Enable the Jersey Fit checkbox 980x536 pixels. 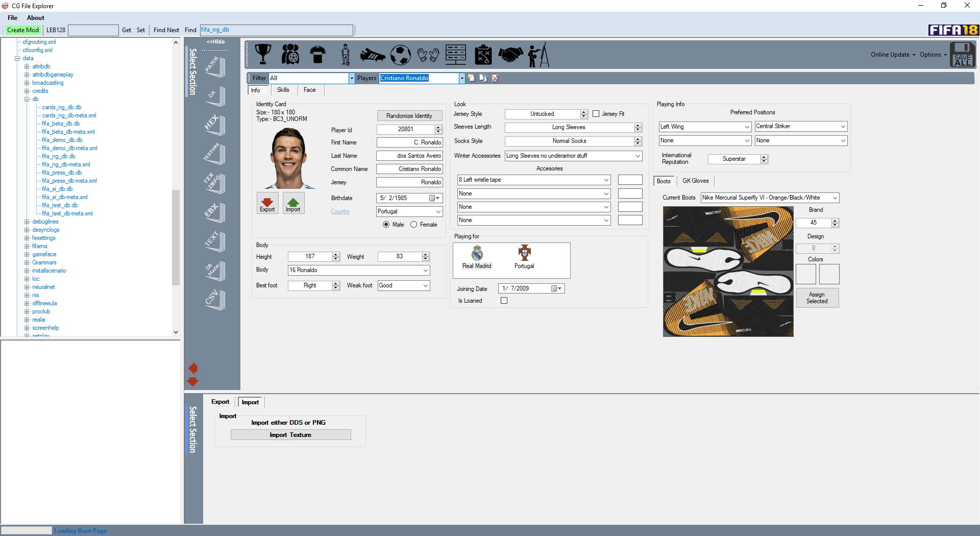coord(596,114)
